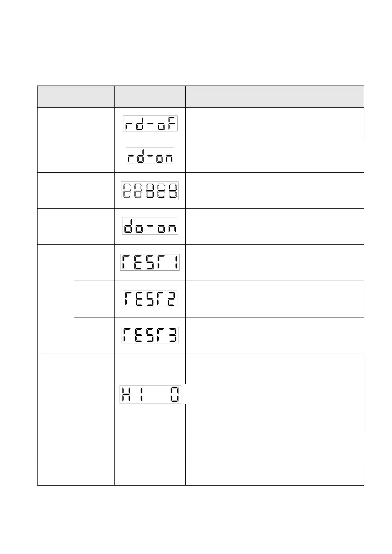The image size is (392, 554).
Task: Click the all-segments-lit 88888 display image
Action: [150, 190]
